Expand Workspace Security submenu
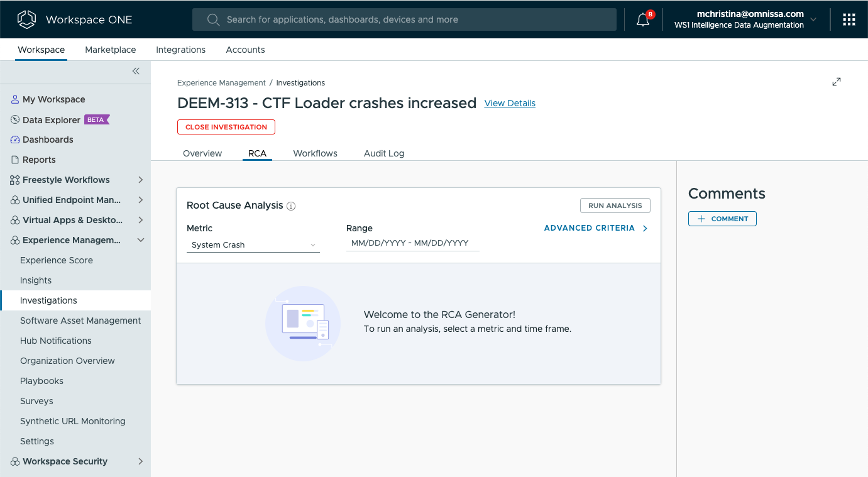 141,461
